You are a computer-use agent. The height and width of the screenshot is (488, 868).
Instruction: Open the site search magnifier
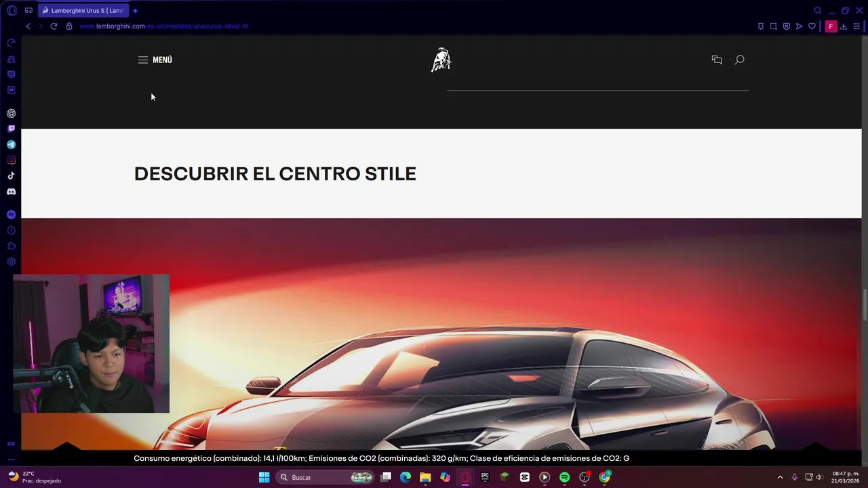coord(740,60)
